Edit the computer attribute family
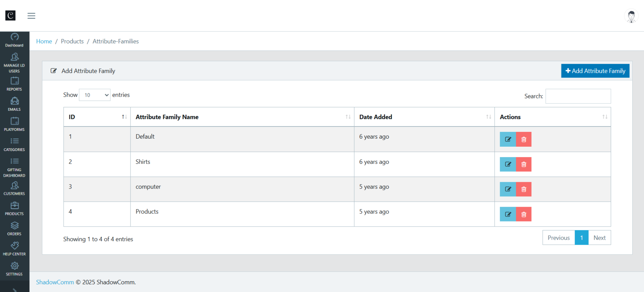This screenshot has height=292, width=644. point(507,189)
